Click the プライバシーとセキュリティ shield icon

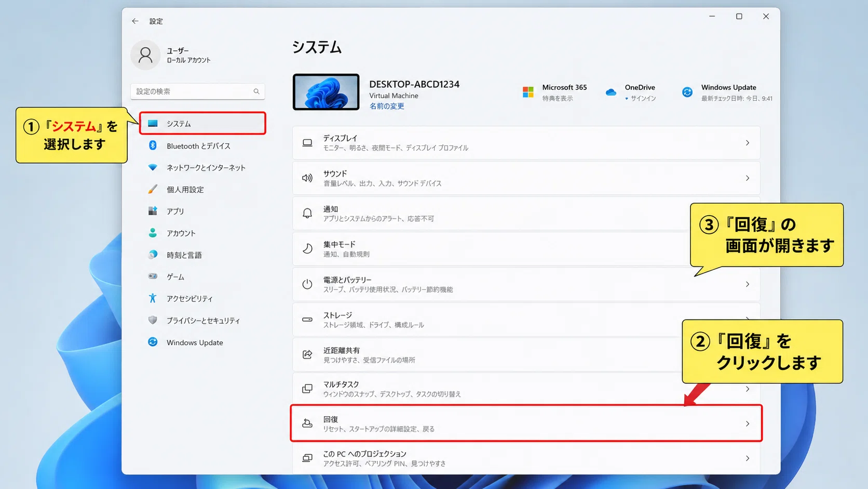tap(153, 320)
